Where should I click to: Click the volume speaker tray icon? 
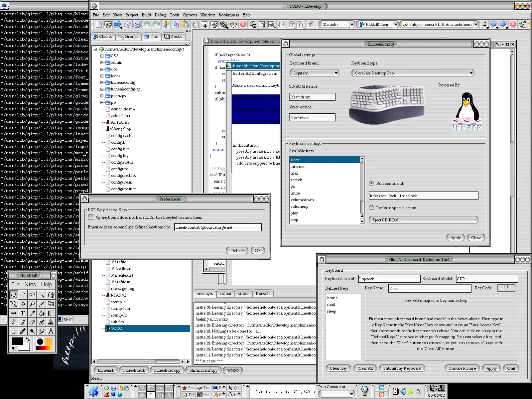coord(403,391)
